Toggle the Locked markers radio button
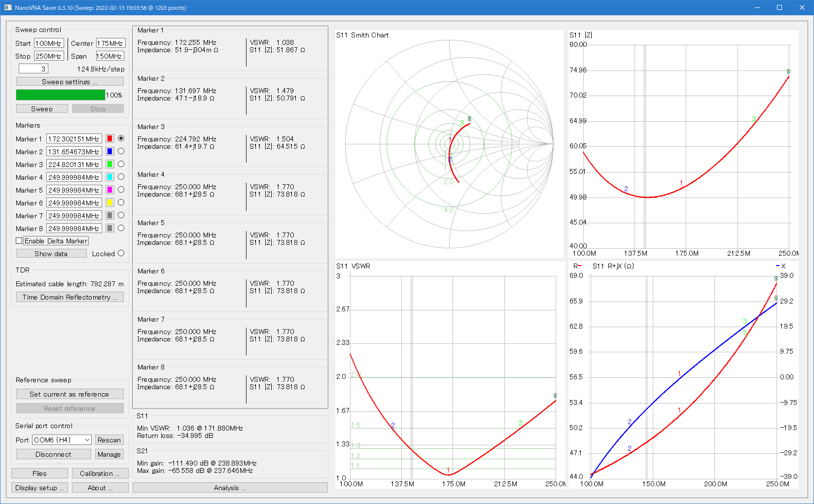Image resolution: width=814 pixels, height=504 pixels. 121,253
